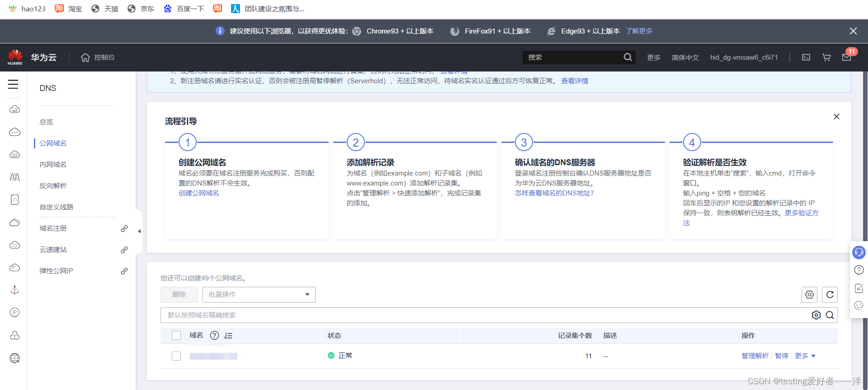Tick the checkbox for the domain row

click(x=176, y=356)
